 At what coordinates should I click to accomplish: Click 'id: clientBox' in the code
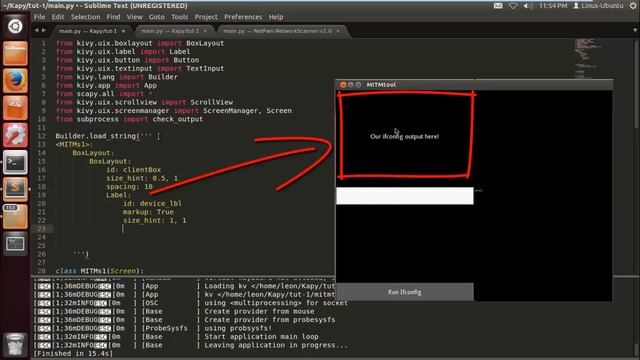point(133,169)
